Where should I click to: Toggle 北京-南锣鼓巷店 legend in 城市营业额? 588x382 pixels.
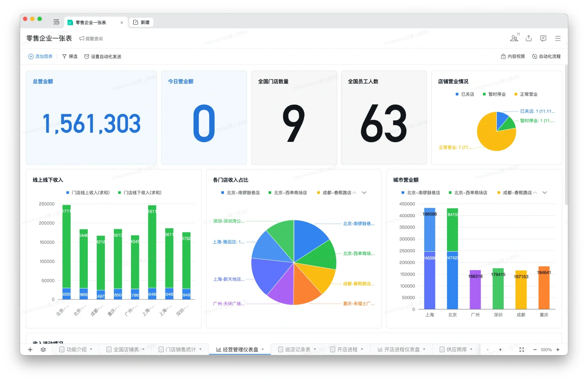[421, 193]
